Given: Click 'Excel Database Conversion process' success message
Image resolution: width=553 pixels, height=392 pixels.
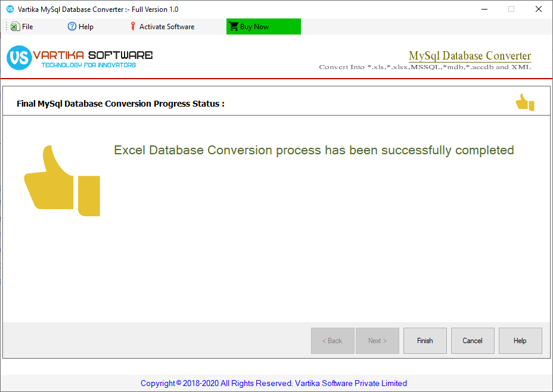Looking at the screenshot, I should 314,150.
